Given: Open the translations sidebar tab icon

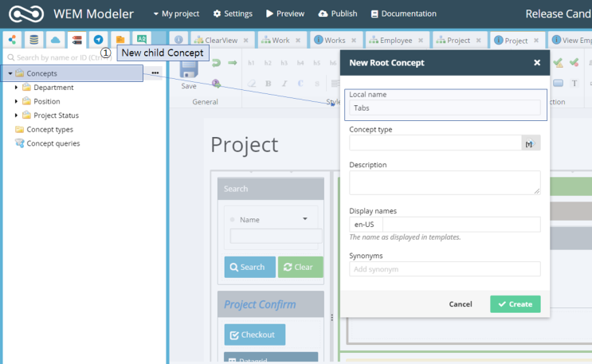Looking at the screenshot, I should (142, 39).
